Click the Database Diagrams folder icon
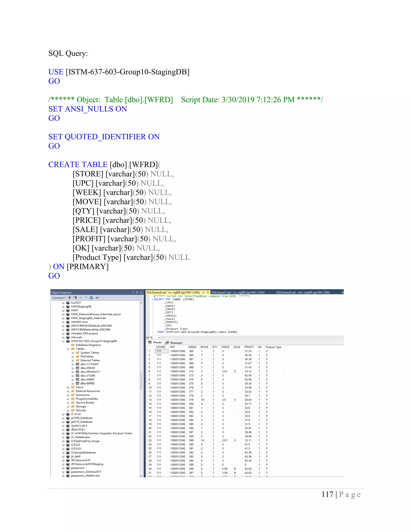Viewport: 411px width, 532px height. click(x=73, y=345)
